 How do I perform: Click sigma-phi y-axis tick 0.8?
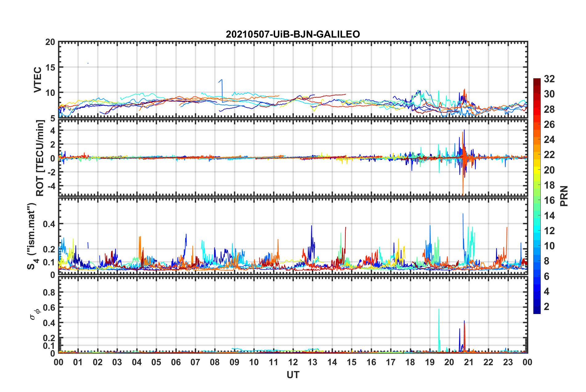pos(49,292)
